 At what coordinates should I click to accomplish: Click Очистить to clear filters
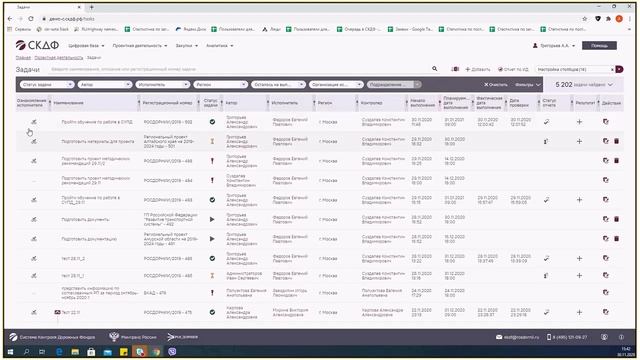coord(496,85)
